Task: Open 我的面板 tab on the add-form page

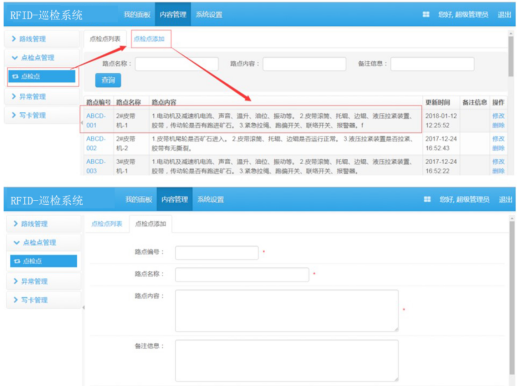Action: coord(139,199)
